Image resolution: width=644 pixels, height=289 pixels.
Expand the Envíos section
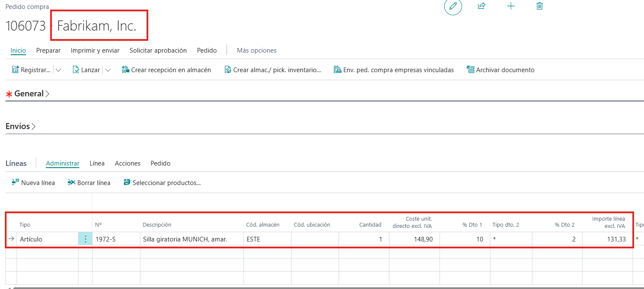click(x=21, y=126)
